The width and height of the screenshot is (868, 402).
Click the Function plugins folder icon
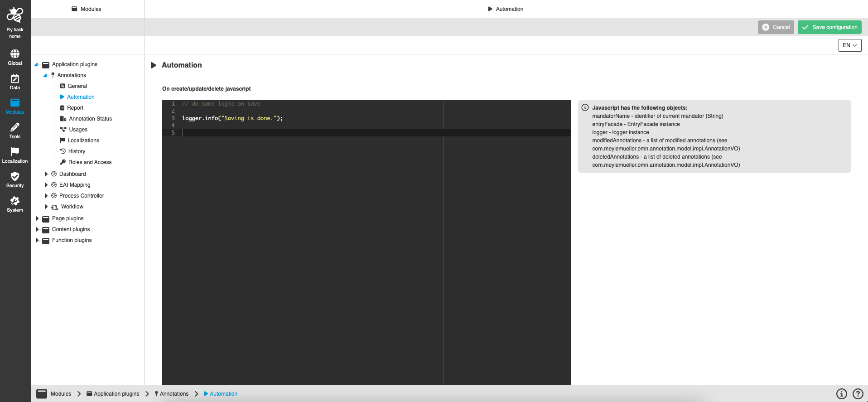pyautogui.click(x=46, y=241)
